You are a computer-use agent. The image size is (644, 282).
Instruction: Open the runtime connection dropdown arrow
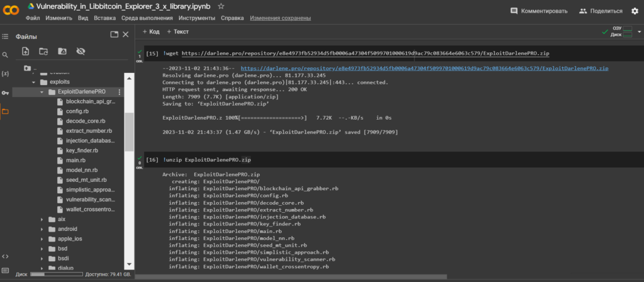(639, 31)
